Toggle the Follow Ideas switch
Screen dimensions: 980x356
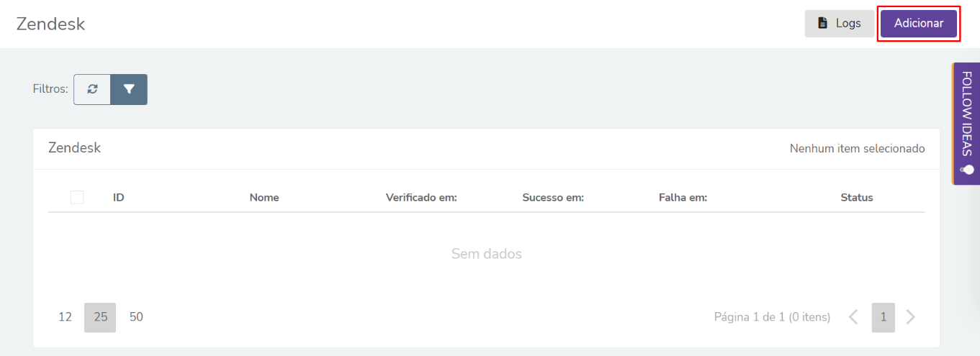[967, 170]
